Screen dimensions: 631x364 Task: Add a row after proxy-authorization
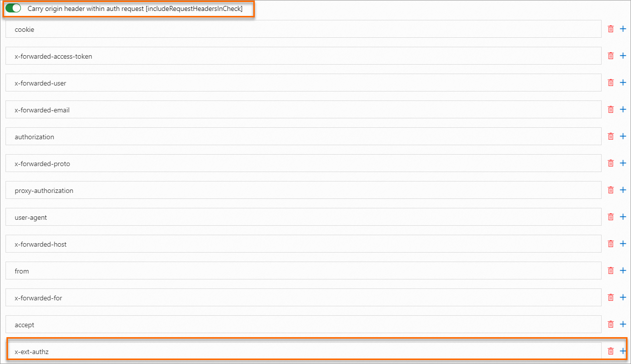point(623,190)
